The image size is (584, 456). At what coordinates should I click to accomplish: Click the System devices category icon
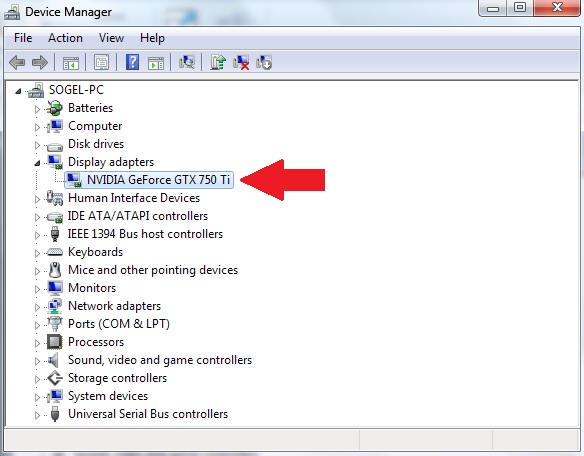55,396
